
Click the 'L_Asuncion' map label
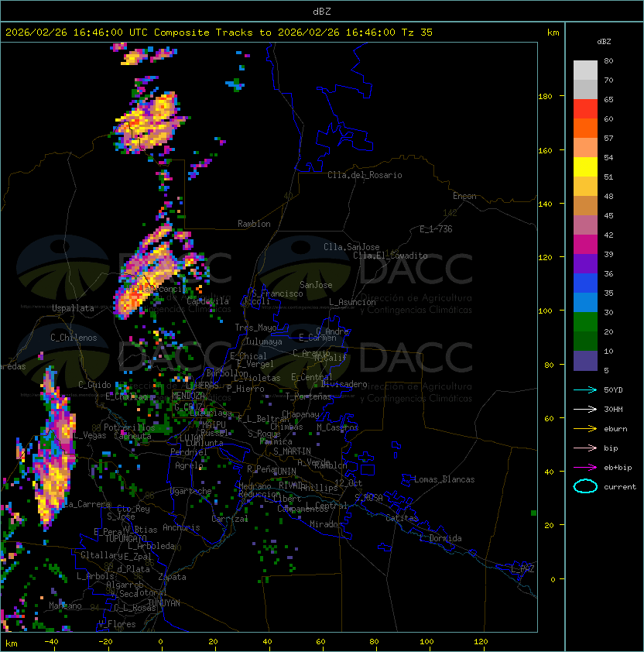pos(352,302)
